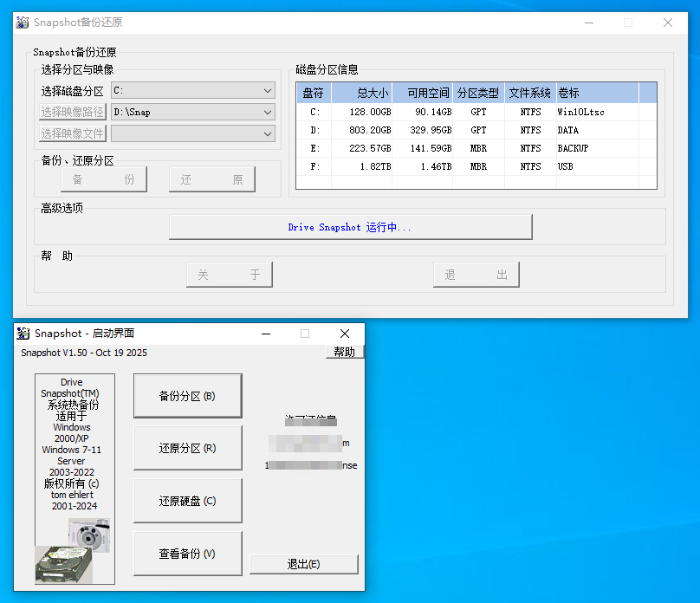Click the 卷标 column header
This screenshot has height=603, width=700.
(598, 93)
